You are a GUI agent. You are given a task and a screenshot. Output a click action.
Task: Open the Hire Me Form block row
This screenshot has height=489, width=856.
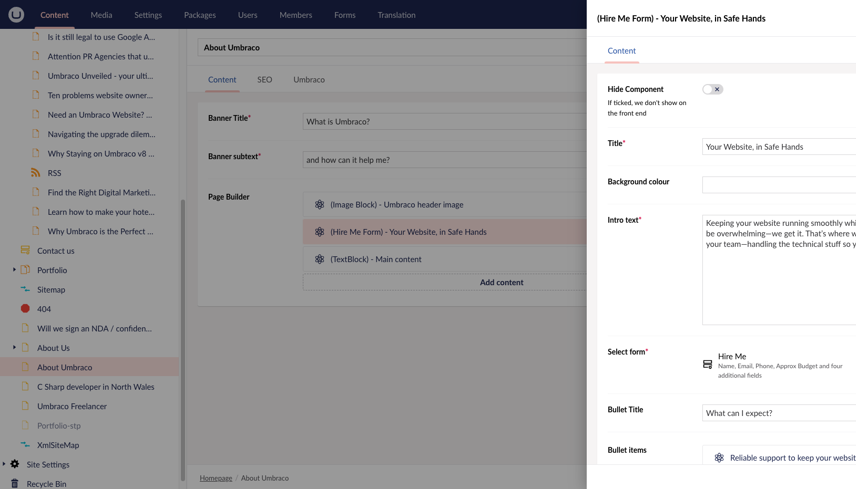coord(445,232)
